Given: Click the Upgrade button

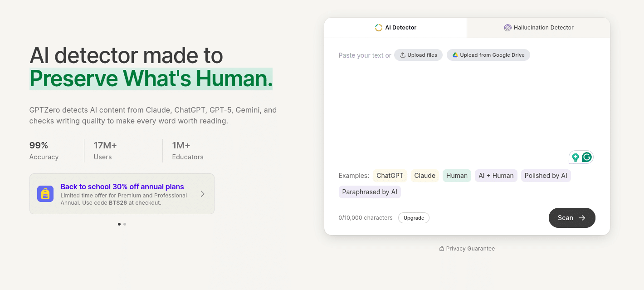Looking at the screenshot, I should point(414,218).
